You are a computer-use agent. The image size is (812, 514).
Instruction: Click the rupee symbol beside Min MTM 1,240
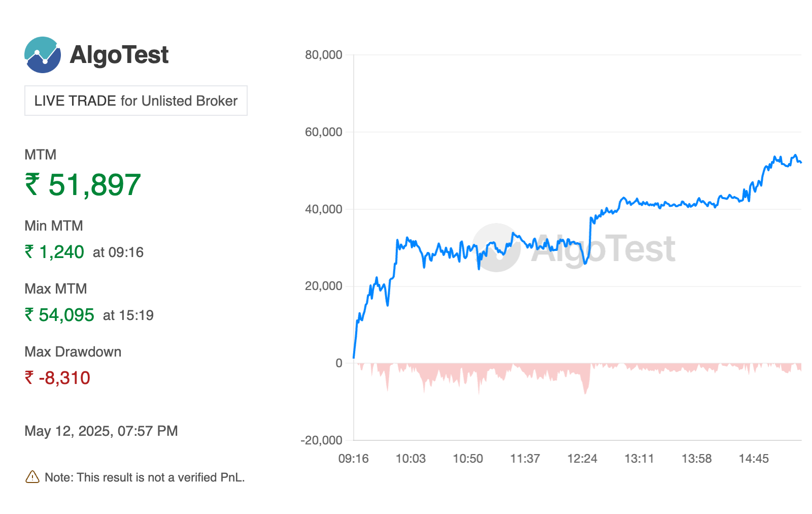[29, 251]
